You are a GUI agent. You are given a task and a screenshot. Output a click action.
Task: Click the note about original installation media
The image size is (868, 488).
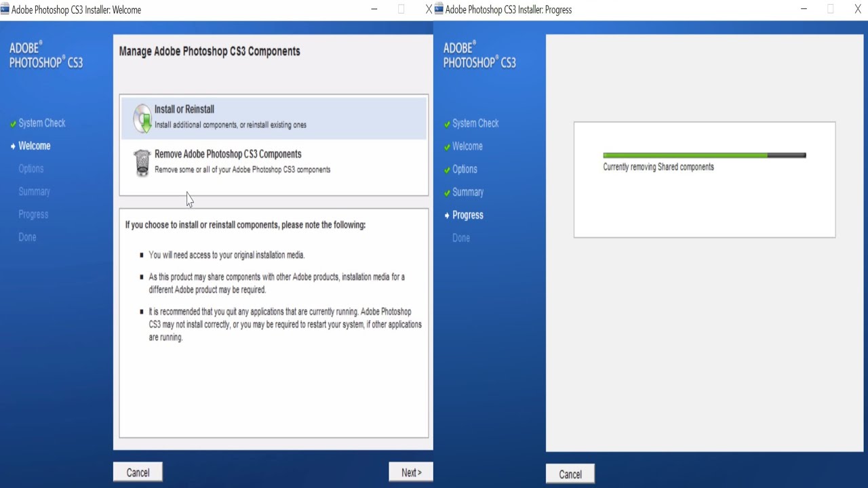pyautogui.click(x=226, y=255)
